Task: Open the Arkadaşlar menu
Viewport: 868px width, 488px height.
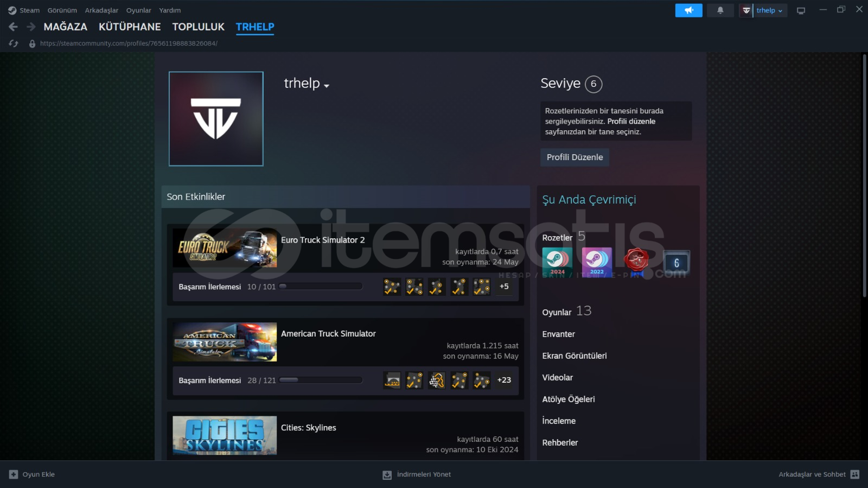Action: point(101,10)
